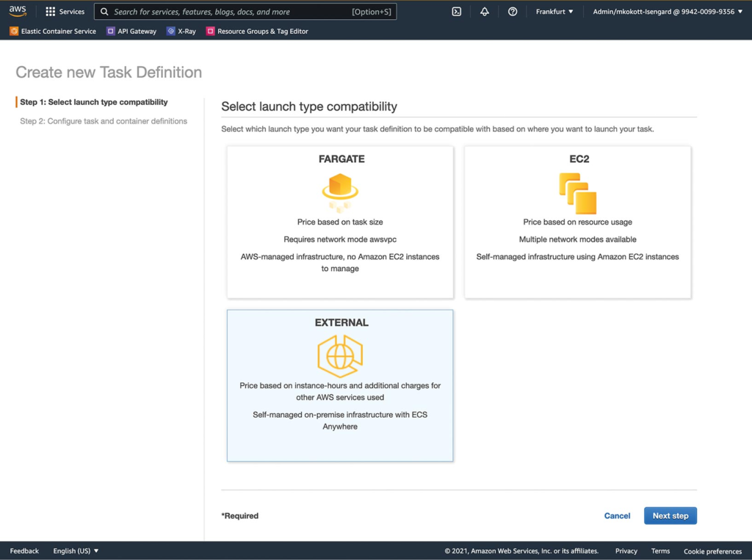Screen dimensions: 752x560
Task: Select the EC2 launch type heading
Action: 579,159
